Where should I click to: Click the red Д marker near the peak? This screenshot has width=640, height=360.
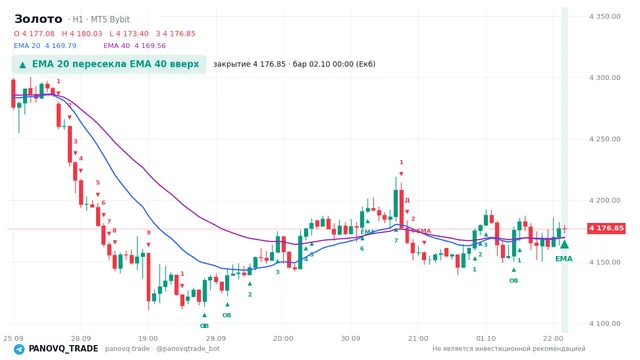(x=407, y=200)
